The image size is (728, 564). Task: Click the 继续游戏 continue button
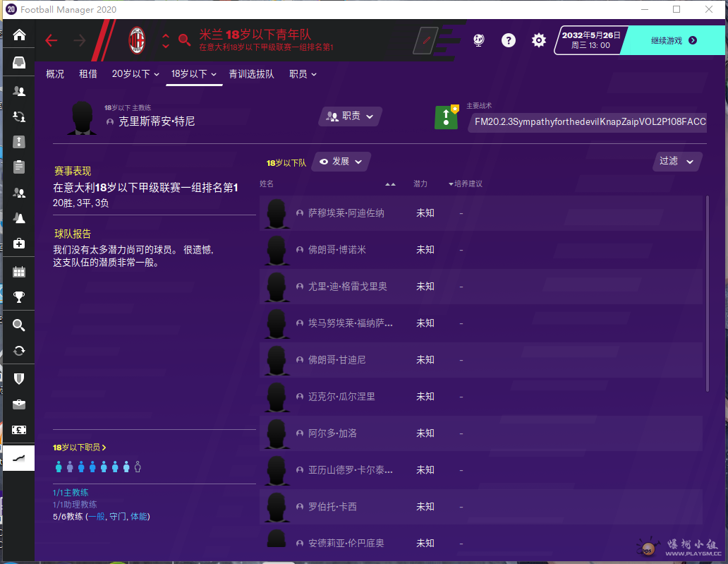tap(674, 40)
